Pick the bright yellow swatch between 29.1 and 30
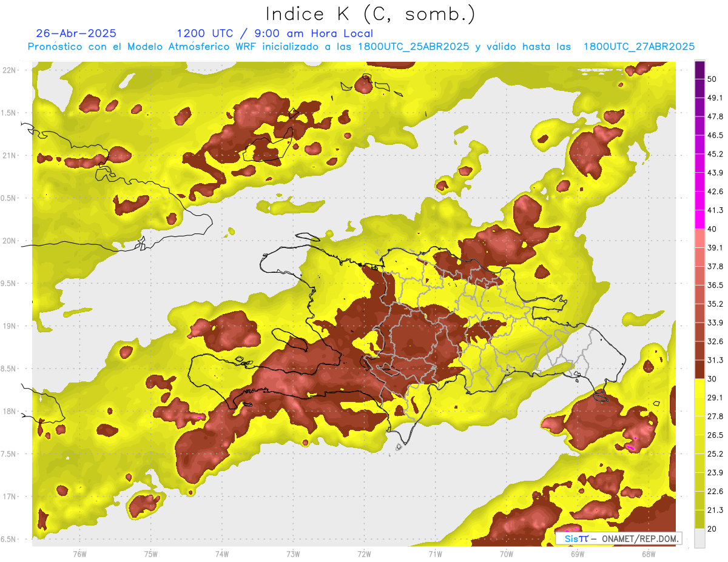The image size is (728, 562). tap(699, 388)
